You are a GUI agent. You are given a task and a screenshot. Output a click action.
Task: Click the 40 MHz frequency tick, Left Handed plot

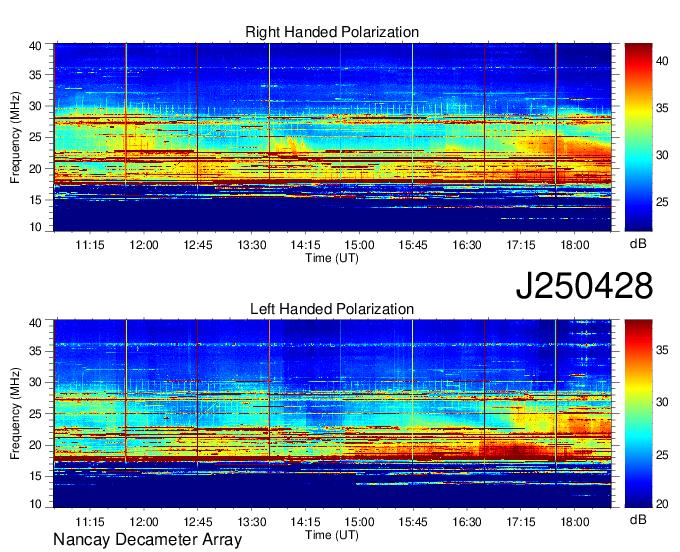tap(36, 322)
